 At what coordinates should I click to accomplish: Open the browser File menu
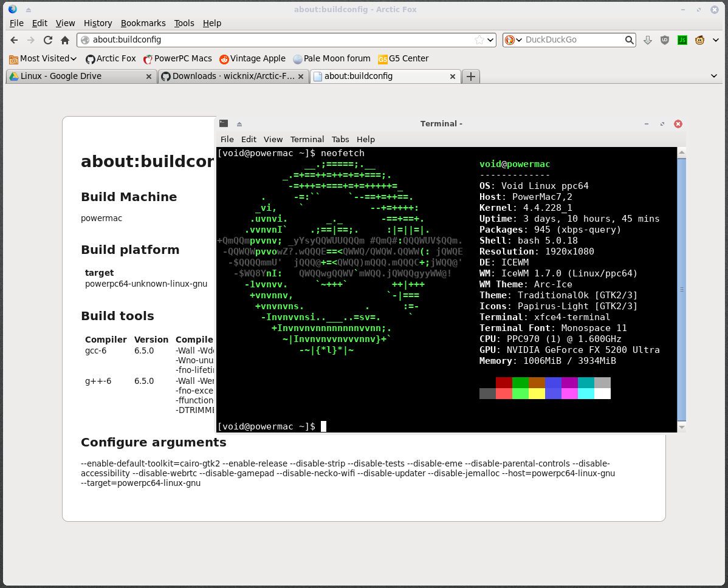click(x=16, y=23)
